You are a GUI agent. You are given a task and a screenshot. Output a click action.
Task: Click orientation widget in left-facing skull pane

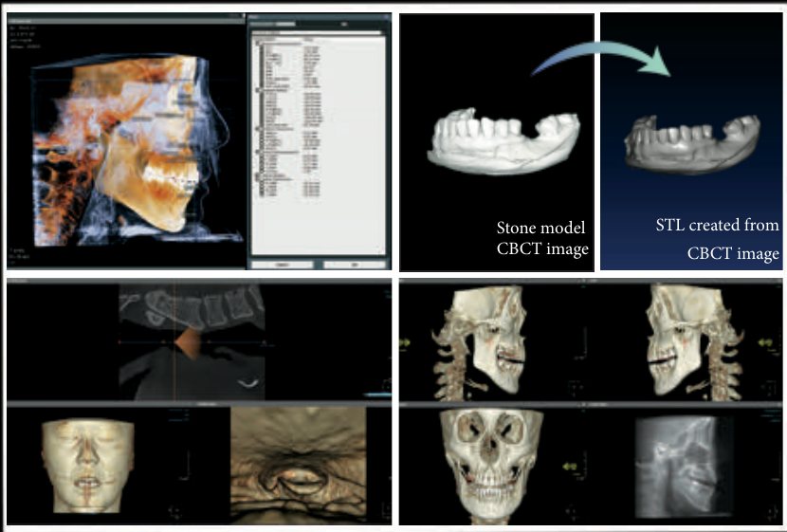[x=770, y=388]
